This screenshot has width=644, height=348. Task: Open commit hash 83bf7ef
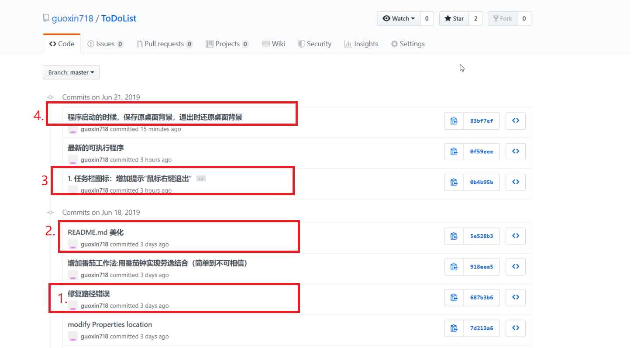[x=482, y=121]
